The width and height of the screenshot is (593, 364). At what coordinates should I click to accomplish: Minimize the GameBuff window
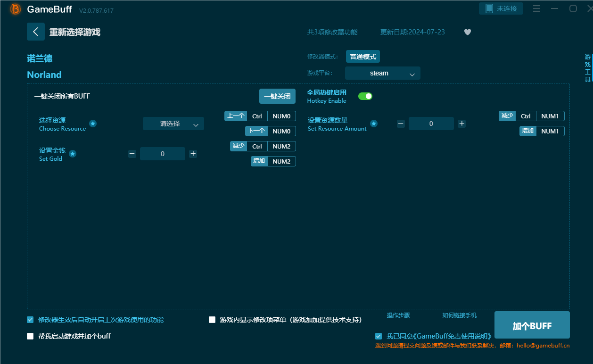[x=555, y=8]
